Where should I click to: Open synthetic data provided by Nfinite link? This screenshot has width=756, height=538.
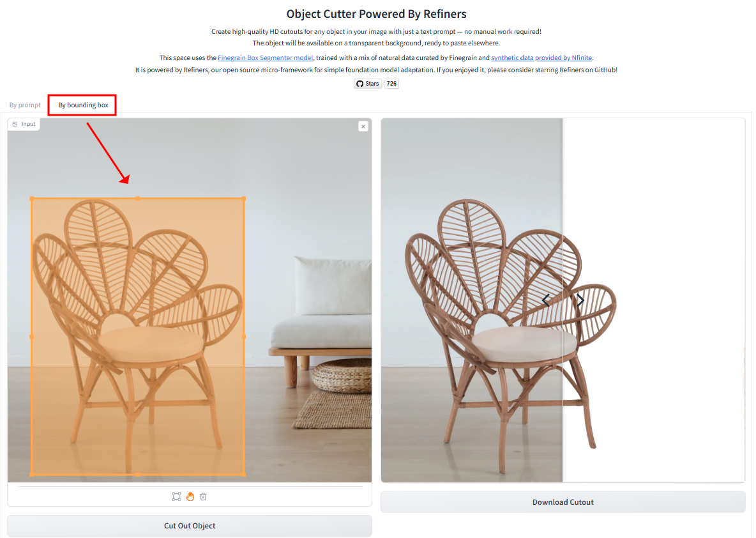541,58
